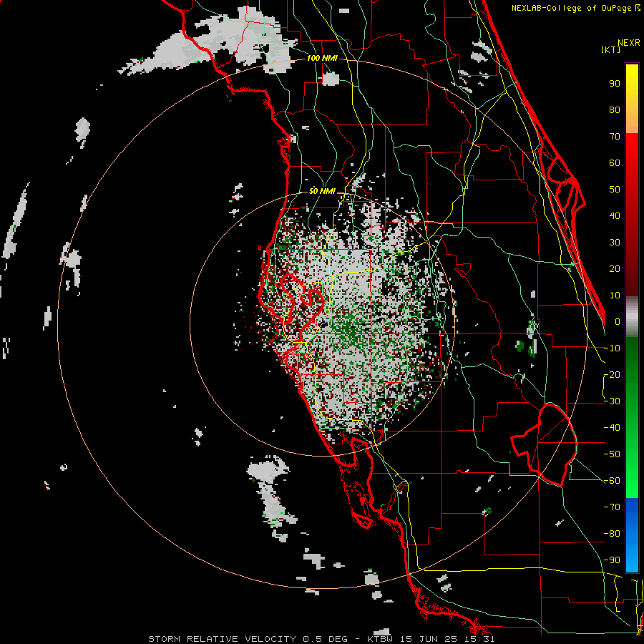Click the -40 scale value
The image size is (644, 644).
coord(612,428)
